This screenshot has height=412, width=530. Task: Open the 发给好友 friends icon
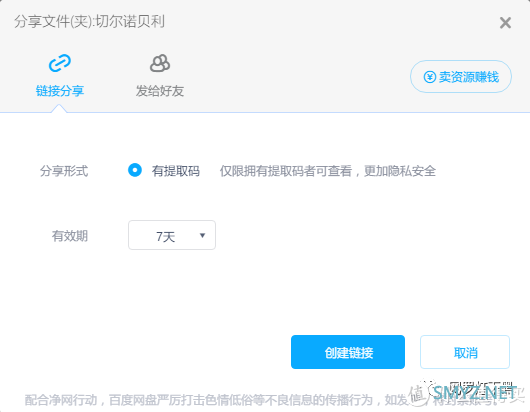tap(160, 63)
